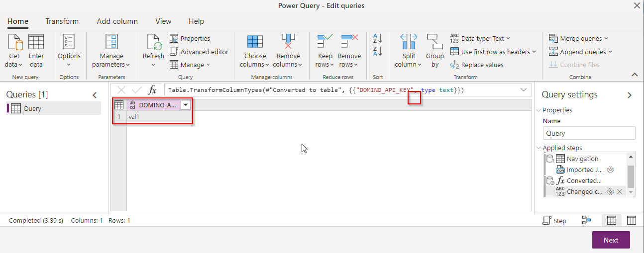Viewport: 644px width, 253px height.
Task: Open the Add column tab
Action: [117, 21]
